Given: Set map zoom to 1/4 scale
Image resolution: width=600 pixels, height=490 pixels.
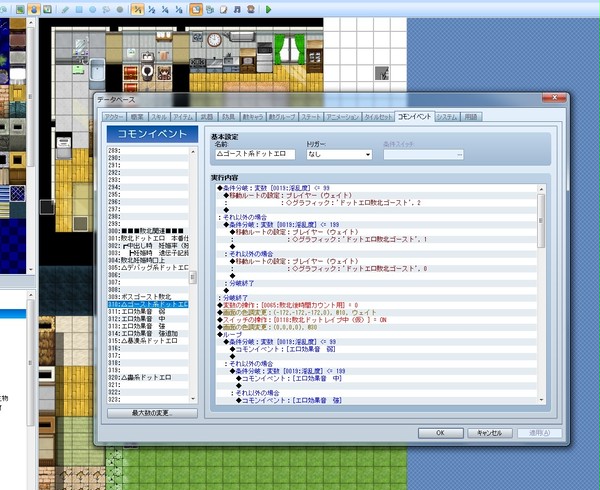Looking at the screenshot, I should click(165, 9).
